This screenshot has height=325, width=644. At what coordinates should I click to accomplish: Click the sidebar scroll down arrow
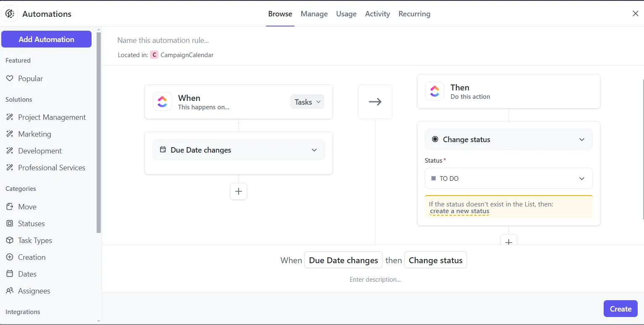pyautogui.click(x=99, y=321)
